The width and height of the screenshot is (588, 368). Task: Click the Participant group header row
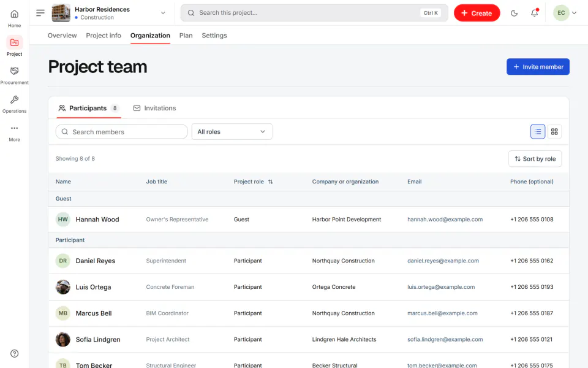click(308, 240)
